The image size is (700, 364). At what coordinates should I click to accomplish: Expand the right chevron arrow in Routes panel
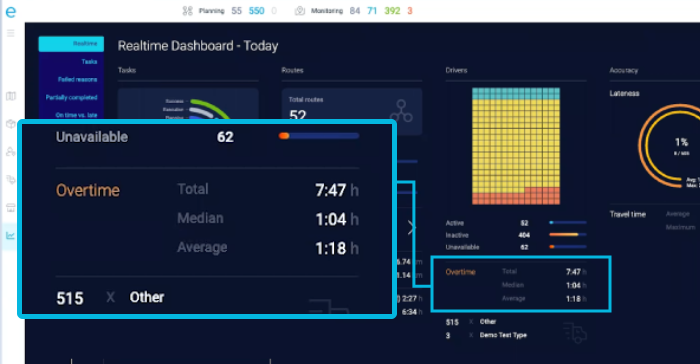click(x=411, y=227)
